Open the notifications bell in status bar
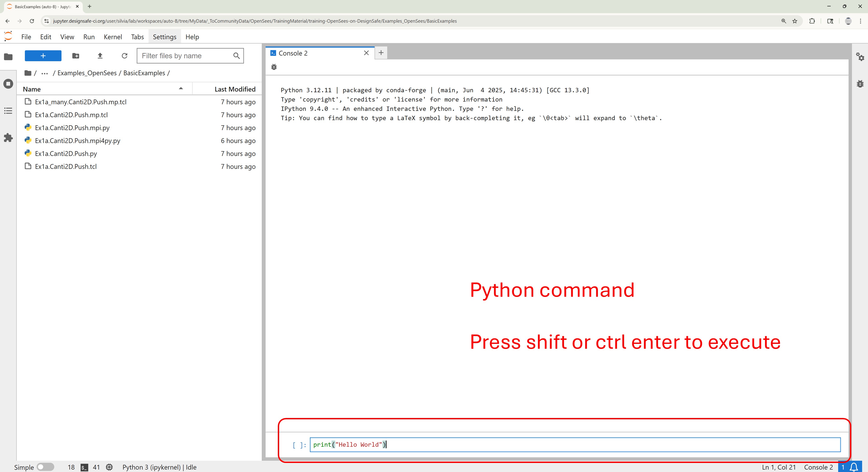Viewport: 868px width, 472px height. pos(854,467)
